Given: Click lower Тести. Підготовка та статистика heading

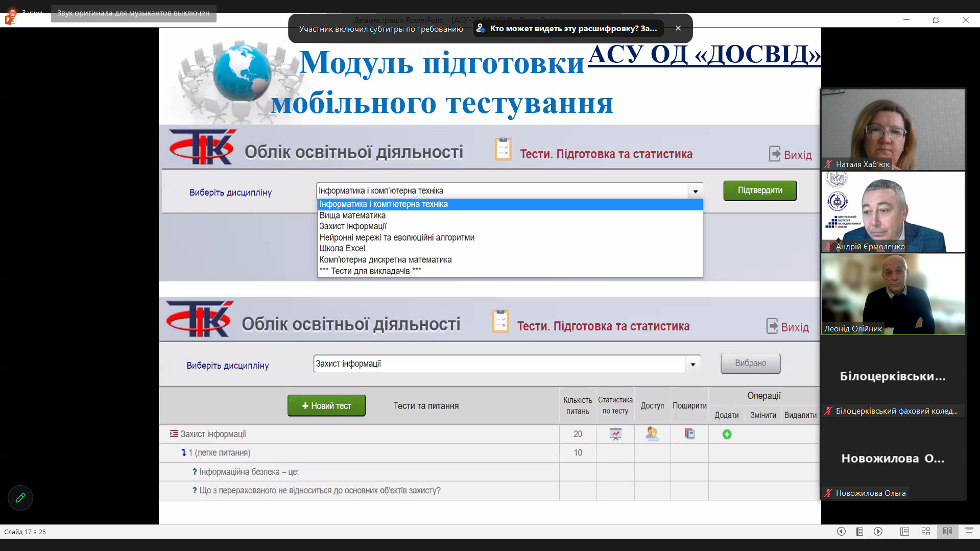Looking at the screenshot, I should pos(603,326).
